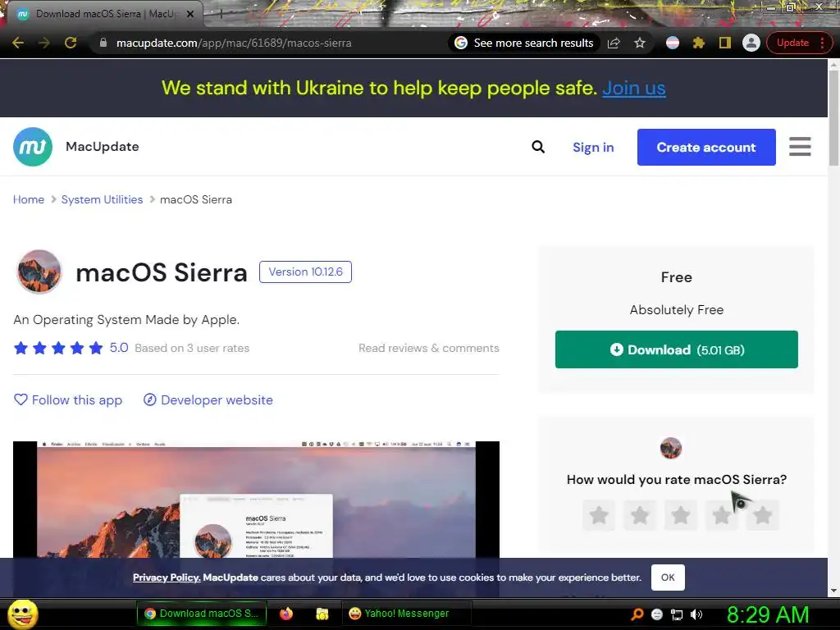840x630 pixels.
Task: Open the volume speaker tray icon
Action: 696,614
